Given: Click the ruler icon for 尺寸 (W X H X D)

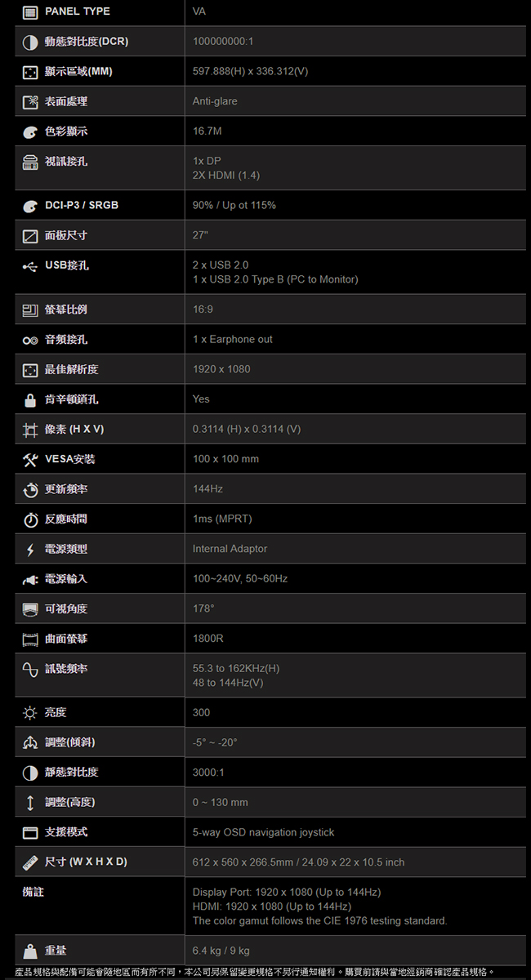Looking at the screenshot, I should [x=30, y=862].
